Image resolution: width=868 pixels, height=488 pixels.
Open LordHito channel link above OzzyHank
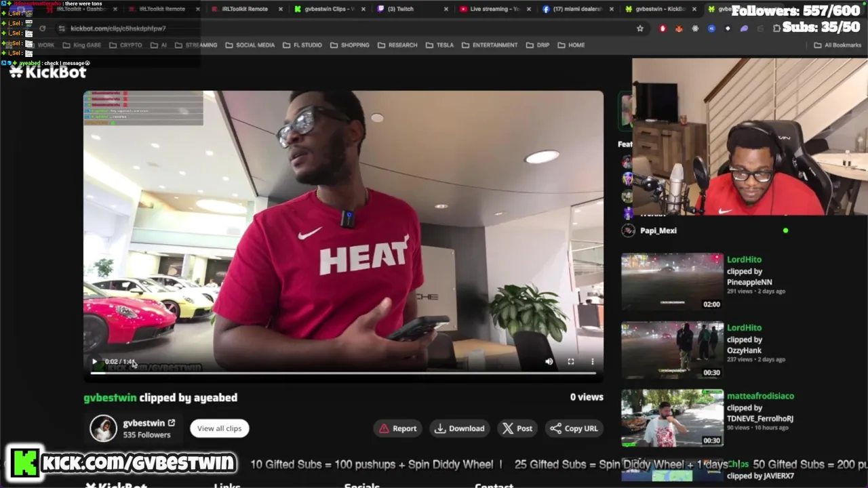point(744,328)
